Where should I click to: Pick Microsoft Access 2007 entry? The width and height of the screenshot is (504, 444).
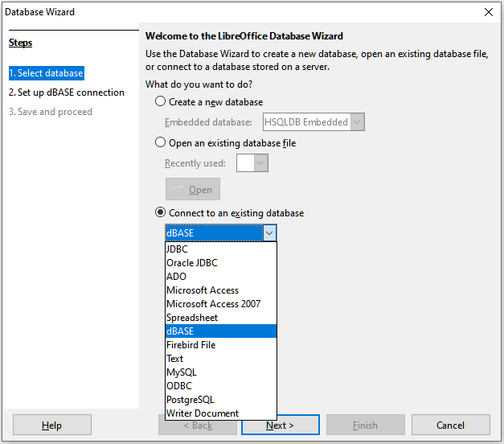click(x=221, y=304)
